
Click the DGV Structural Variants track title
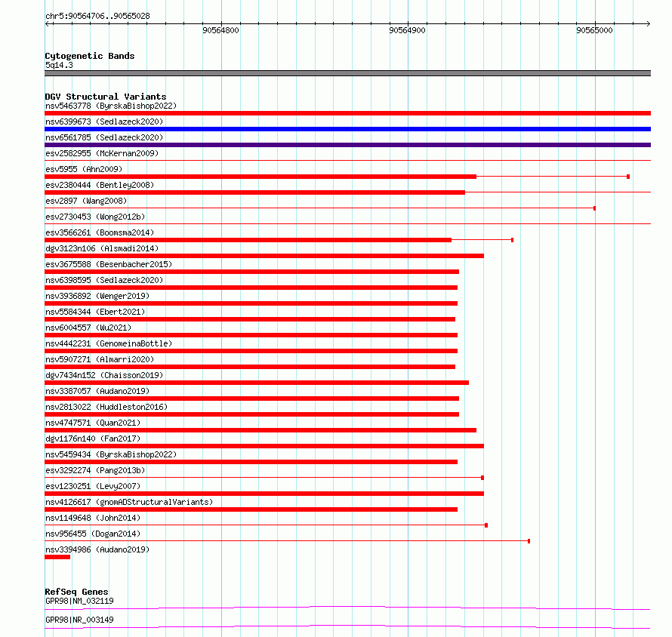[x=106, y=97]
